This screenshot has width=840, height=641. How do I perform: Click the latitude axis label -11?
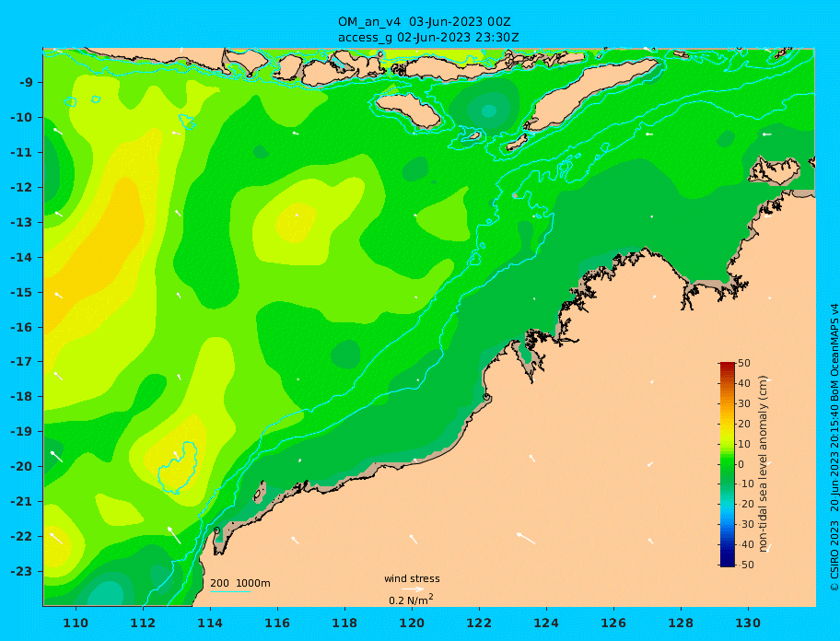click(x=21, y=153)
